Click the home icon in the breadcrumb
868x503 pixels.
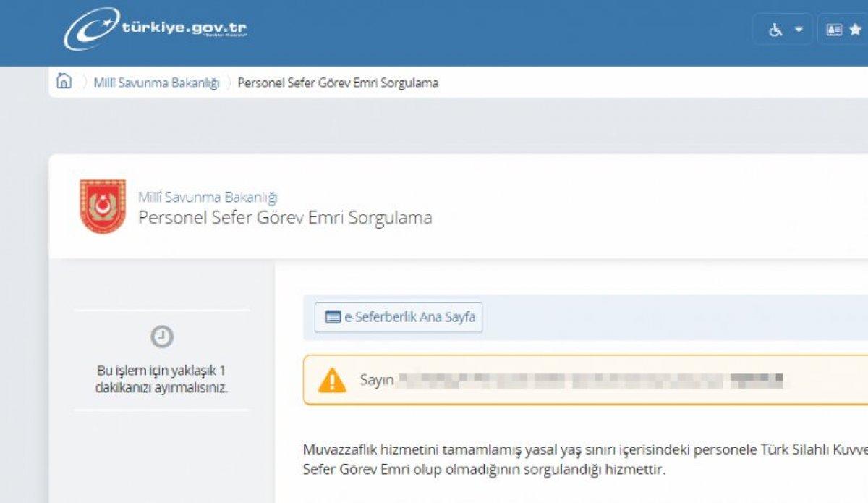pos(64,83)
